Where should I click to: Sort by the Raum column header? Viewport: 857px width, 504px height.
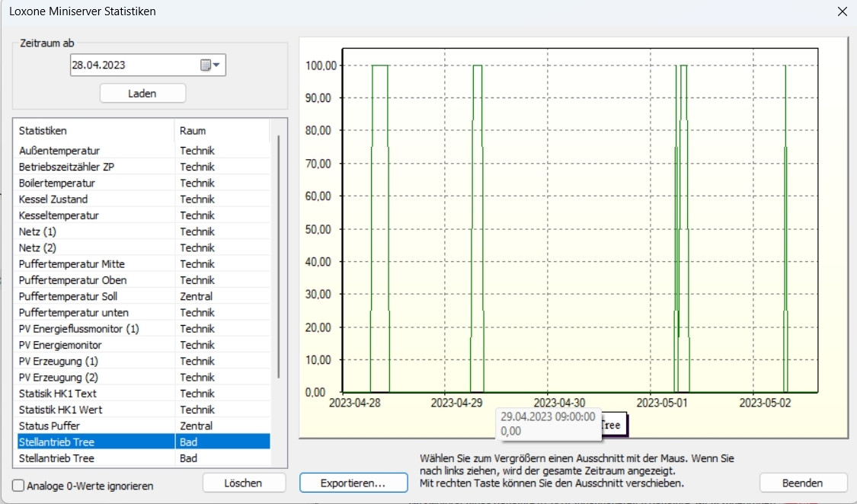tap(221, 131)
